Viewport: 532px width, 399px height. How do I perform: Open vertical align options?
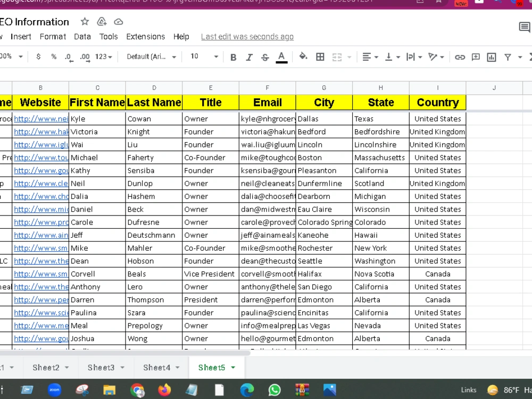393,57
